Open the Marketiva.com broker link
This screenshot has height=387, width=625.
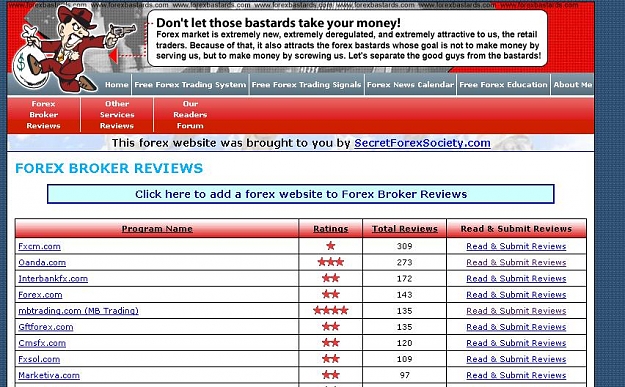coord(49,375)
